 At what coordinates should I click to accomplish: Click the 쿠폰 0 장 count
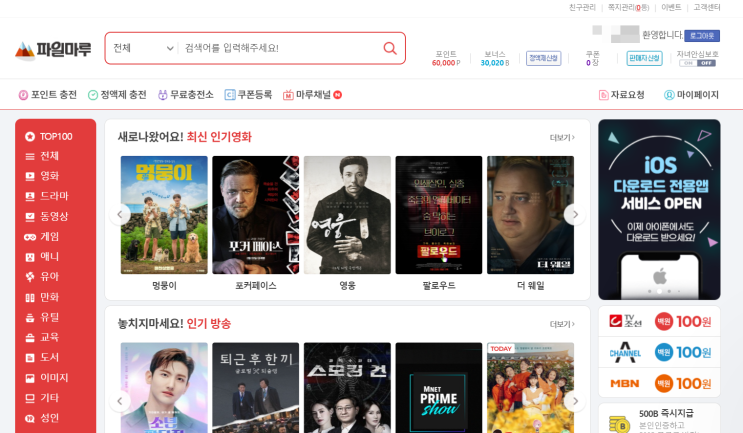click(x=592, y=58)
